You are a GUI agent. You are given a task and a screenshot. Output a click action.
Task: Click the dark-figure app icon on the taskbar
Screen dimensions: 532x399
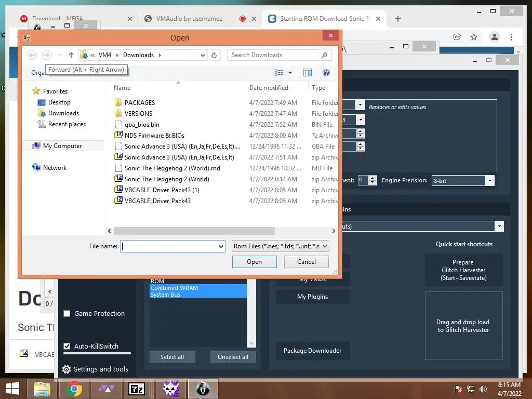[203, 389]
